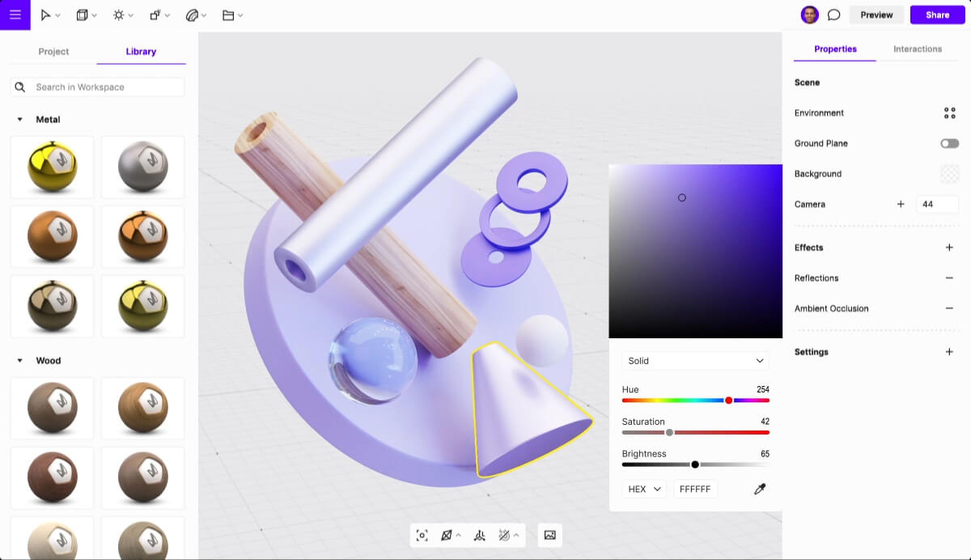Click the color eyedropper picker icon

click(759, 489)
